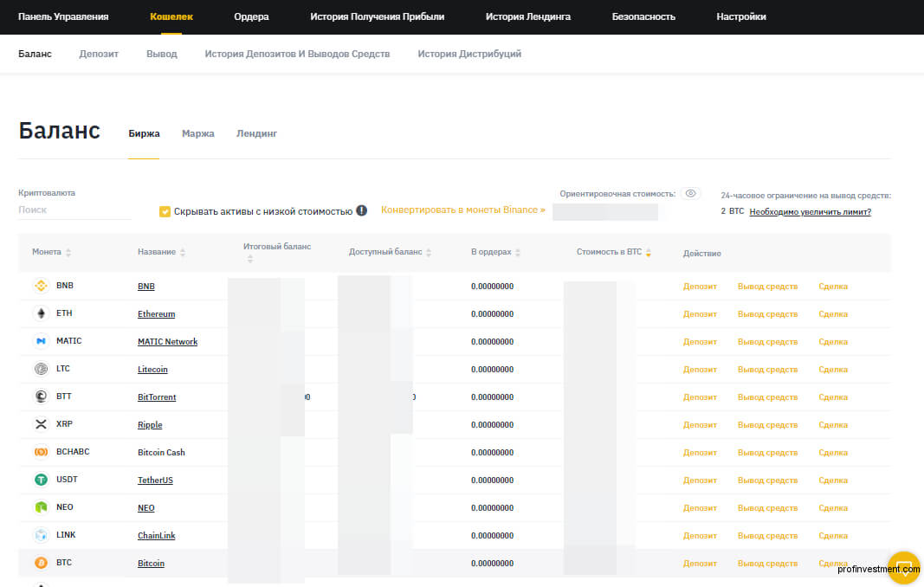Click Вывод средств for ETH row
This screenshot has height=587, width=924.
[767, 314]
